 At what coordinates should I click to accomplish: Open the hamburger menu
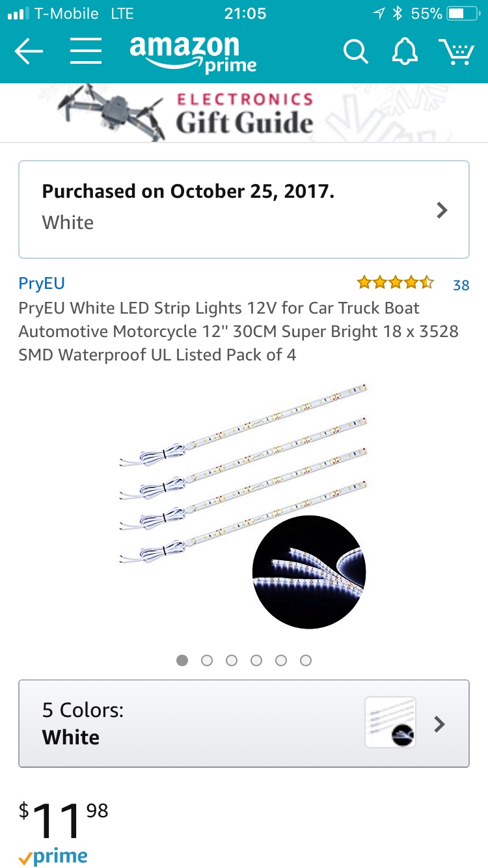point(86,51)
